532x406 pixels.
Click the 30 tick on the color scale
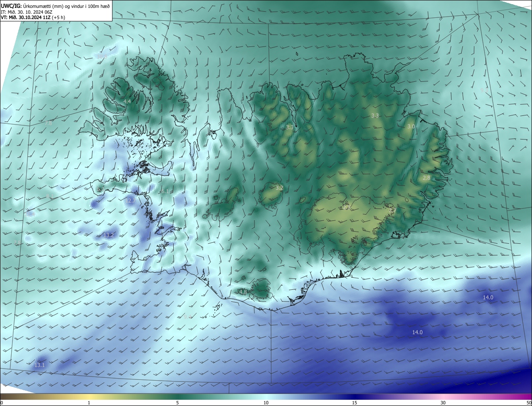tap(443, 403)
